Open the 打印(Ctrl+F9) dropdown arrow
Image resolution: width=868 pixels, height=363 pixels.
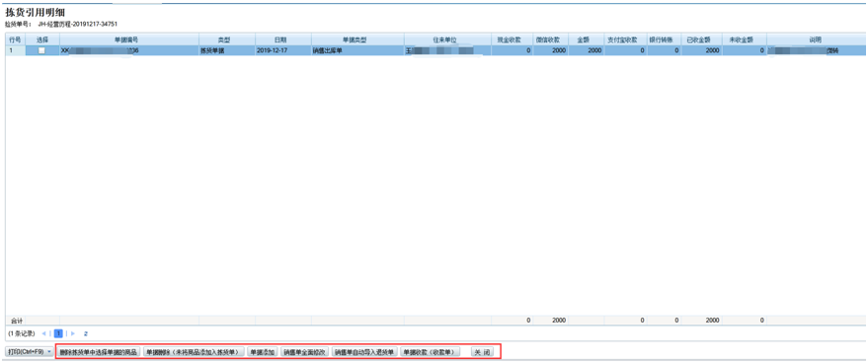(x=48, y=352)
